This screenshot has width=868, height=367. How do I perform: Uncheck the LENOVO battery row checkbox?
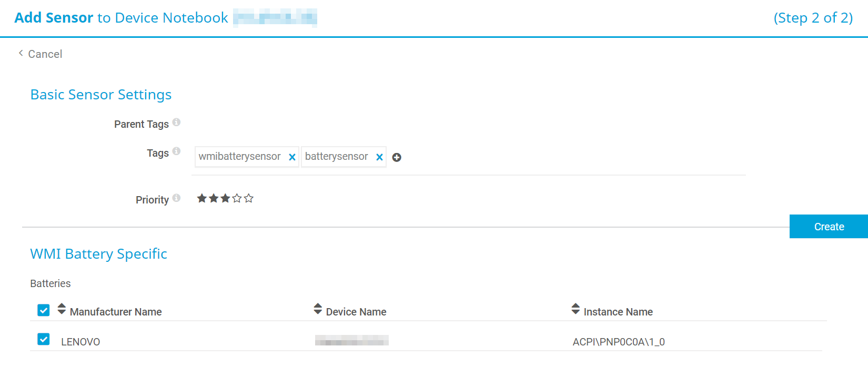click(44, 340)
